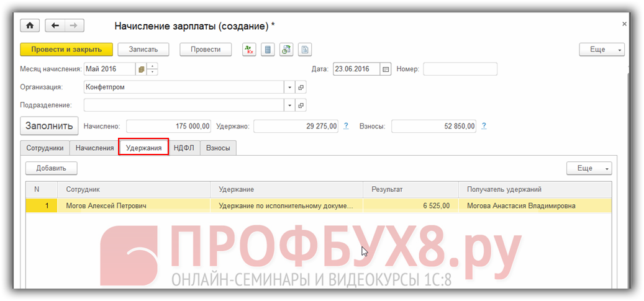Add a row with Добавить
Screen dimensions: 644x301
coord(51,168)
